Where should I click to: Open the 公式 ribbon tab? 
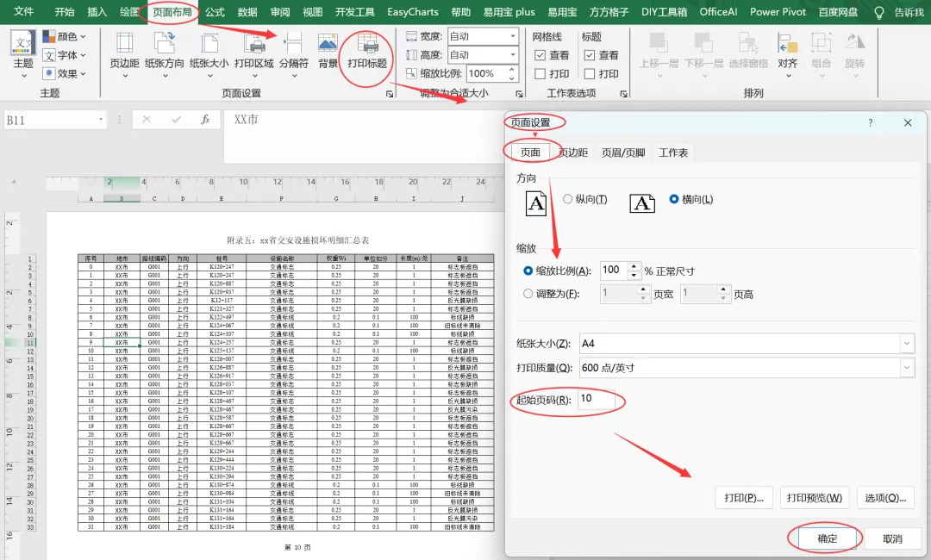pyautogui.click(x=215, y=12)
